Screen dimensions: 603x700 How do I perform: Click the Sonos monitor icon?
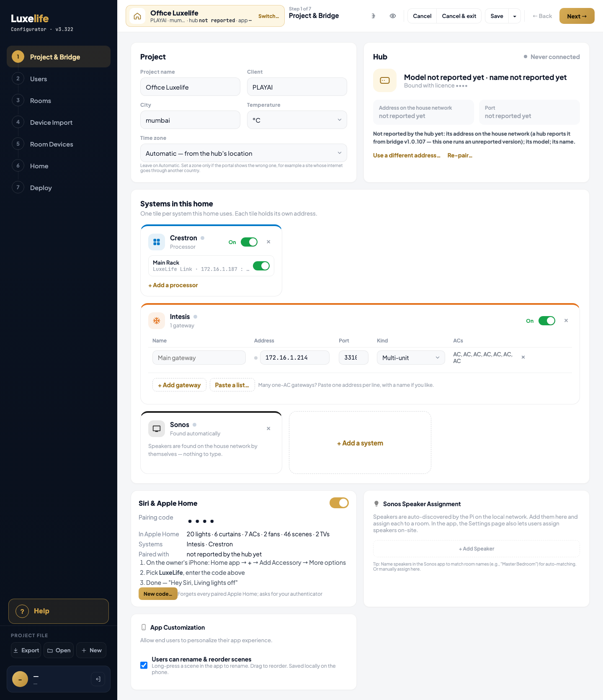click(x=157, y=429)
